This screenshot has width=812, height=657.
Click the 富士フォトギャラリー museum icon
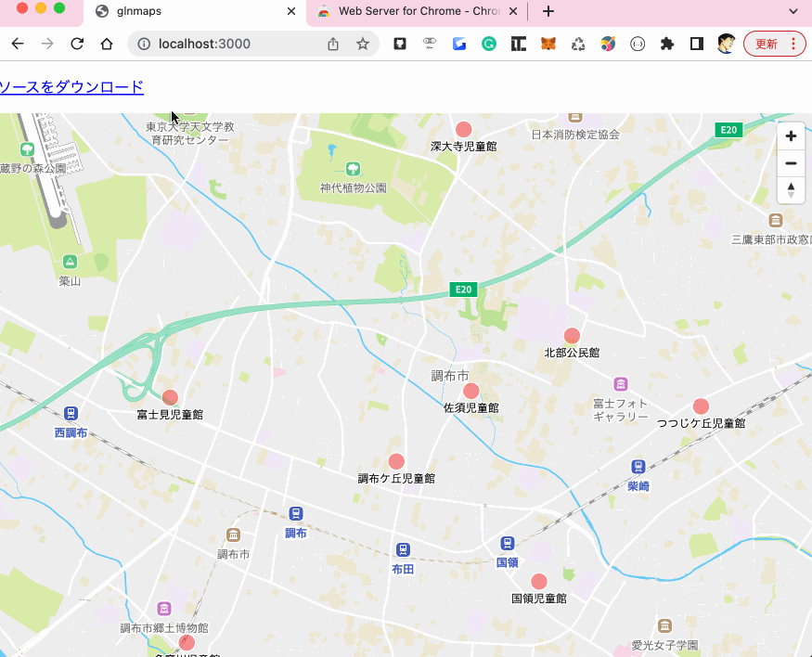point(621,383)
